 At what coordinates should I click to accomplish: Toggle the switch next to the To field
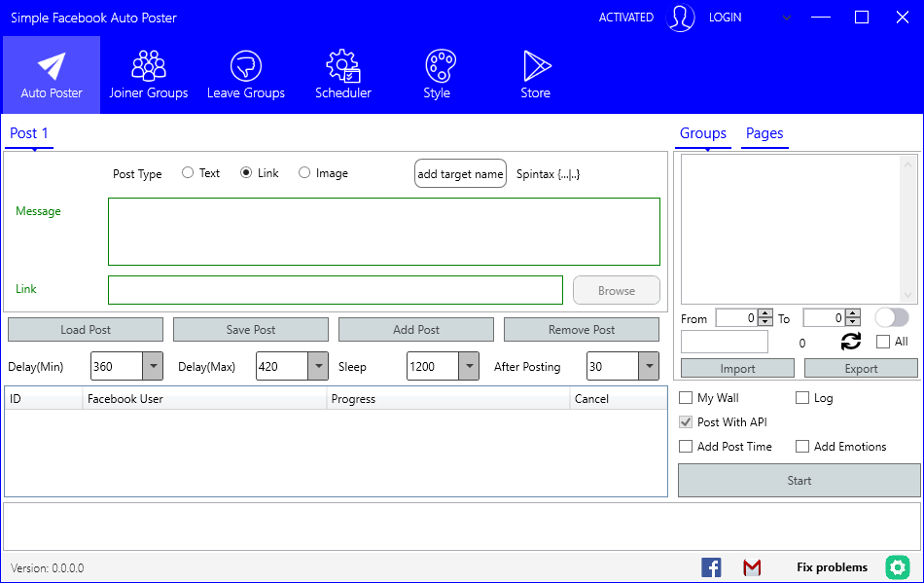(x=892, y=317)
